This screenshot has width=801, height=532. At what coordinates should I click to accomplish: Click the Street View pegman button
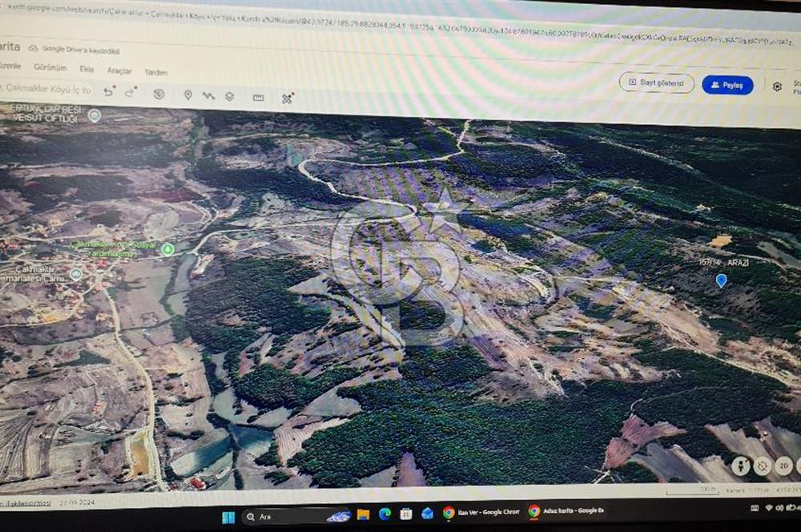click(x=740, y=466)
